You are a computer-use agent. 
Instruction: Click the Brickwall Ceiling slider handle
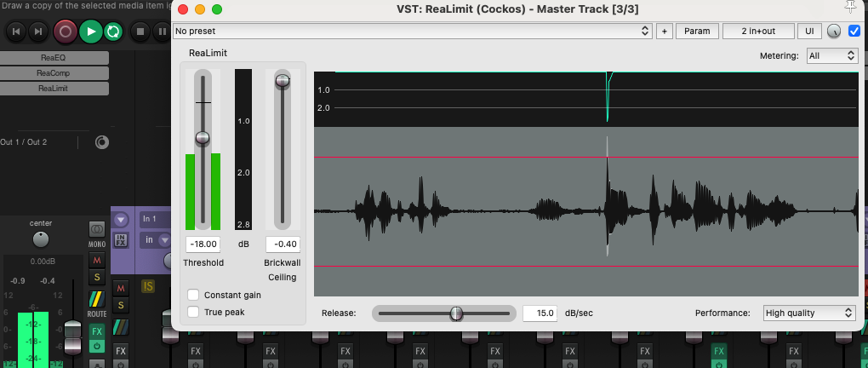[x=283, y=81]
